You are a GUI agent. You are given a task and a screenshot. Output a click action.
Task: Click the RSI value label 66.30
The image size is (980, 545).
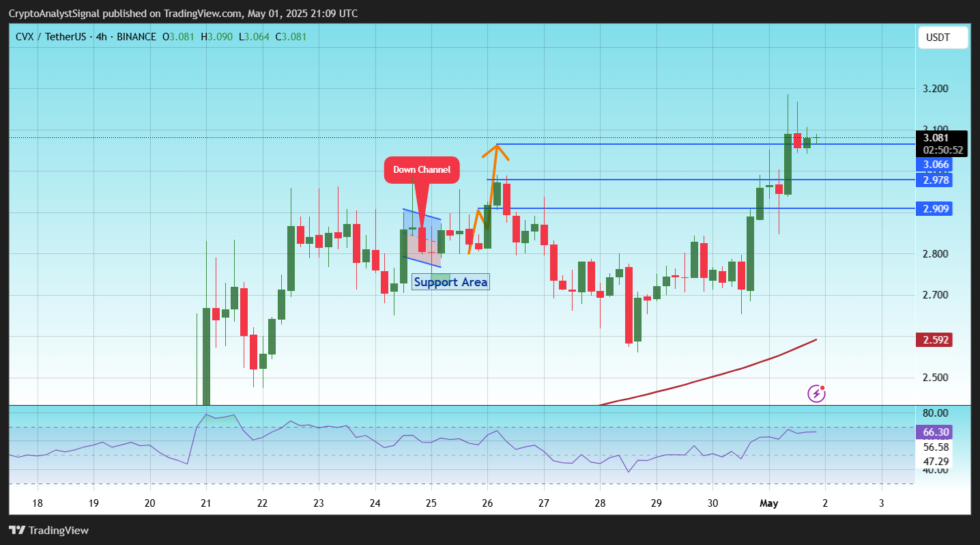[936, 432]
